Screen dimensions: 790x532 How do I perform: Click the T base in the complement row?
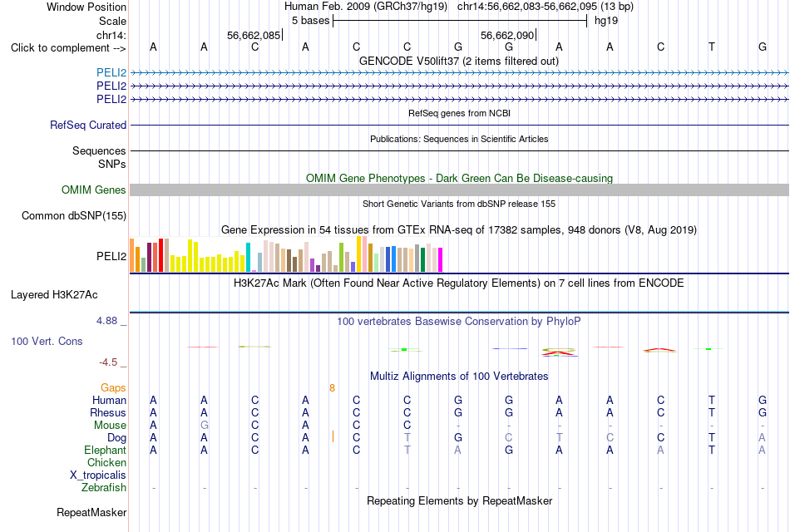click(x=711, y=47)
